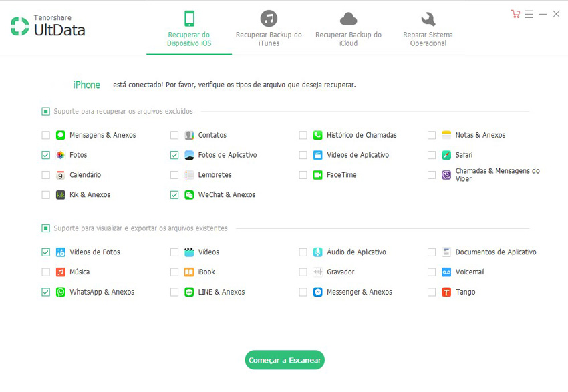Switch to Recuperar Backup do iTunes tab
The image size is (568, 392).
click(269, 29)
